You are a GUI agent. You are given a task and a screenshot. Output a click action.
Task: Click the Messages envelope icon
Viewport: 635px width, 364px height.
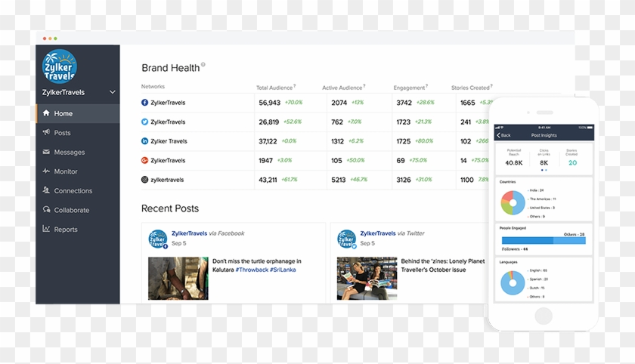point(46,152)
